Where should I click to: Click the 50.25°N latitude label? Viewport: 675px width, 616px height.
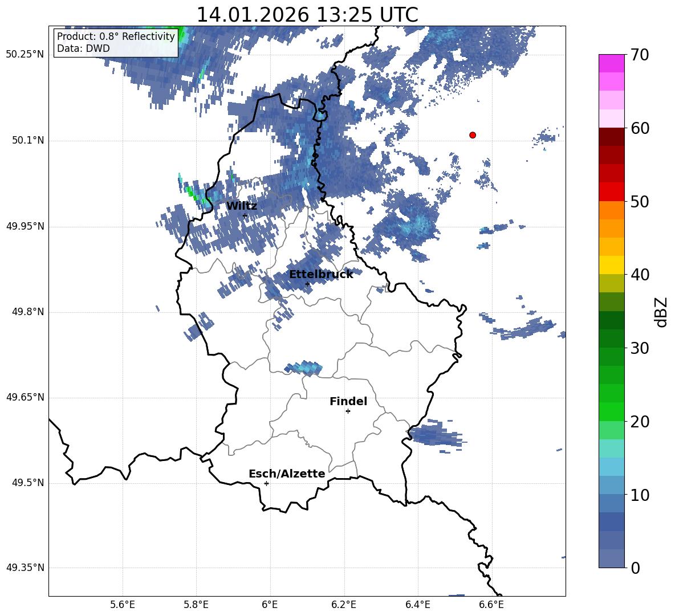click(25, 55)
